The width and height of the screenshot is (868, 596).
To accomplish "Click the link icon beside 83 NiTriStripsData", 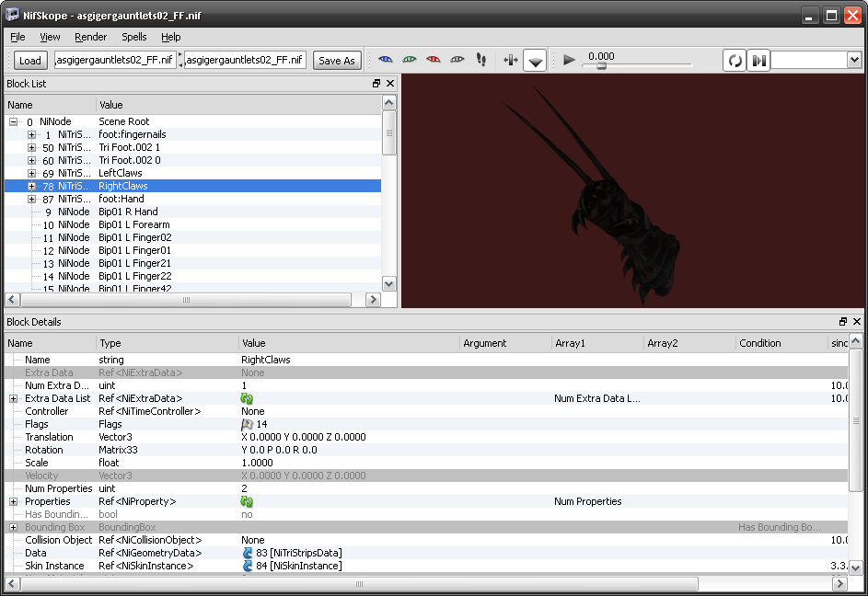I will click(x=247, y=553).
